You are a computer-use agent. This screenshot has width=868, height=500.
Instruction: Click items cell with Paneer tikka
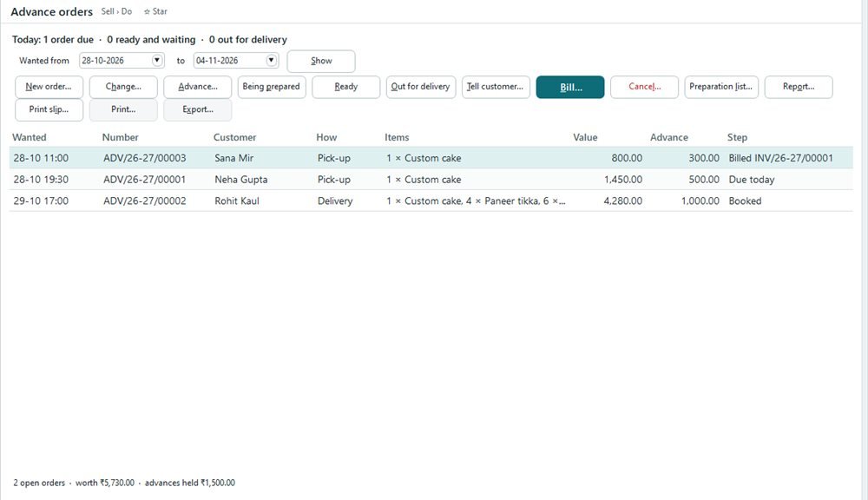pos(476,201)
